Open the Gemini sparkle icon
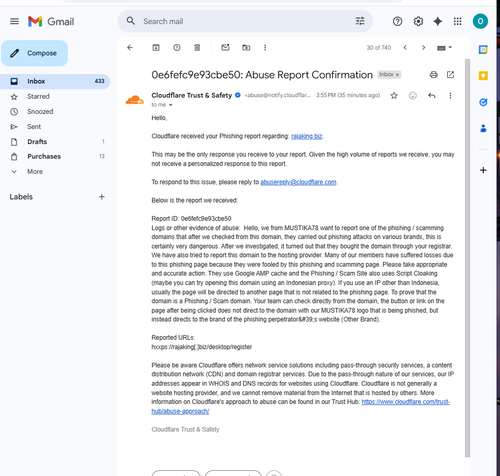 click(x=438, y=22)
